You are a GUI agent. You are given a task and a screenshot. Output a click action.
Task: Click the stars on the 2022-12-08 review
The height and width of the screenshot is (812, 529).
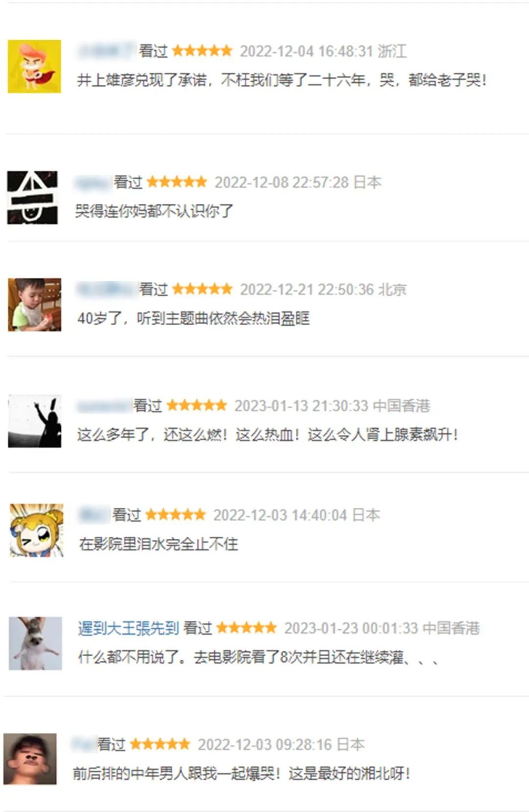point(177,182)
